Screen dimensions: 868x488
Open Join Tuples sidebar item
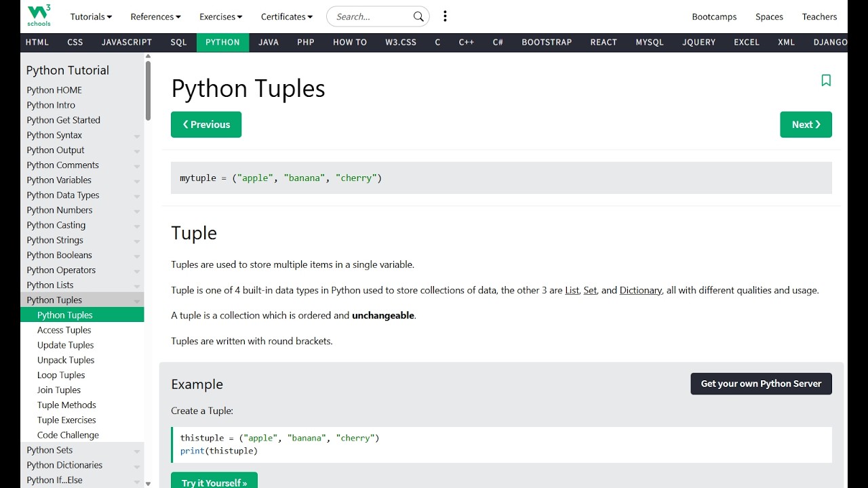click(x=82, y=390)
